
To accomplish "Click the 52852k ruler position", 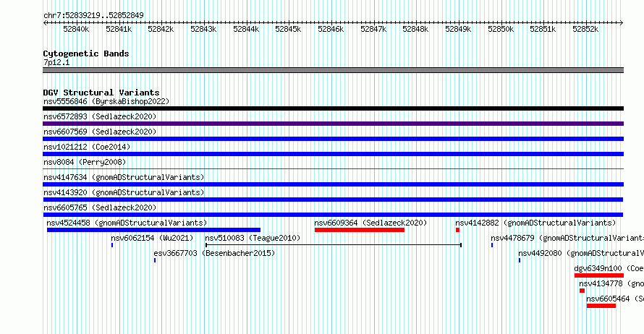I will click(585, 29).
